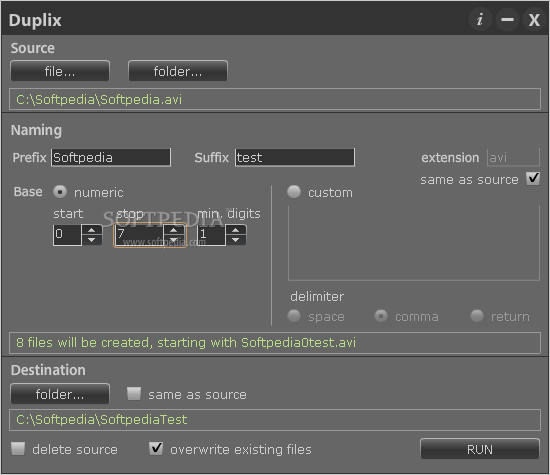The height and width of the screenshot is (475, 550).
Task: Decrease the stop value with down arrow
Action: click(x=174, y=240)
